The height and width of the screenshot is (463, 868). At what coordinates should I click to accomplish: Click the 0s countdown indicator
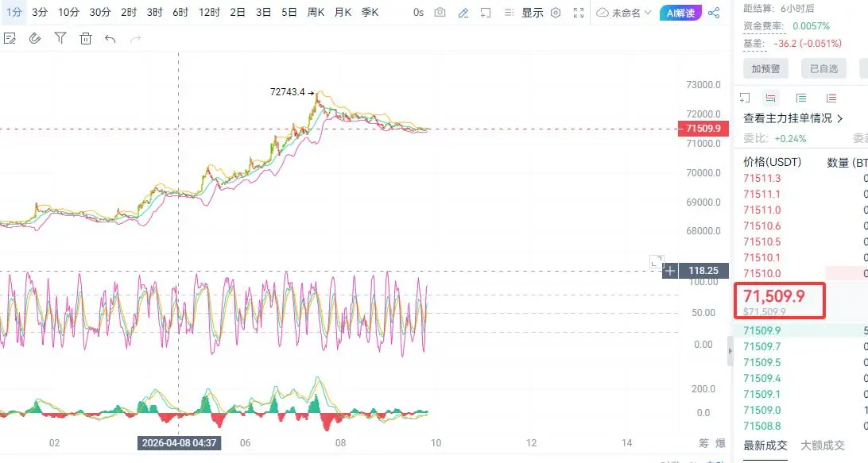point(418,13)
